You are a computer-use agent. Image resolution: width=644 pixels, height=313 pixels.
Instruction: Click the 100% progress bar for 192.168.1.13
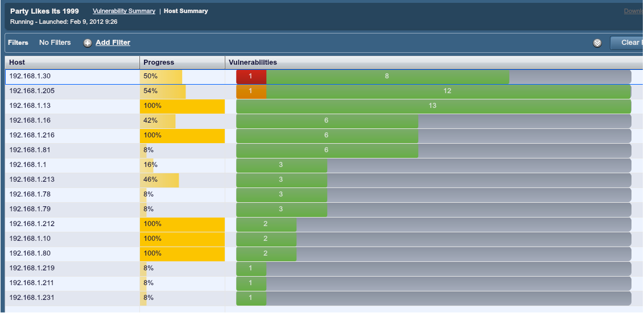coord(183,106)
